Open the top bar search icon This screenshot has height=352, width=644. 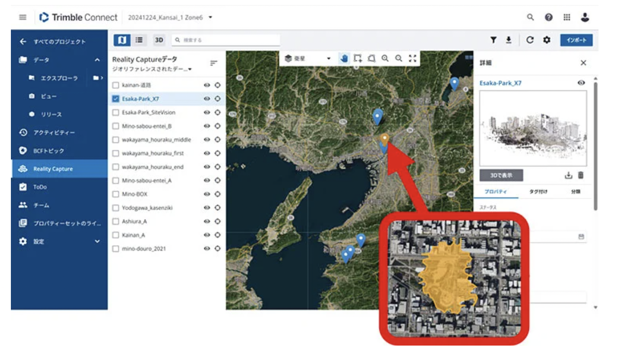(x=530, y=17)
